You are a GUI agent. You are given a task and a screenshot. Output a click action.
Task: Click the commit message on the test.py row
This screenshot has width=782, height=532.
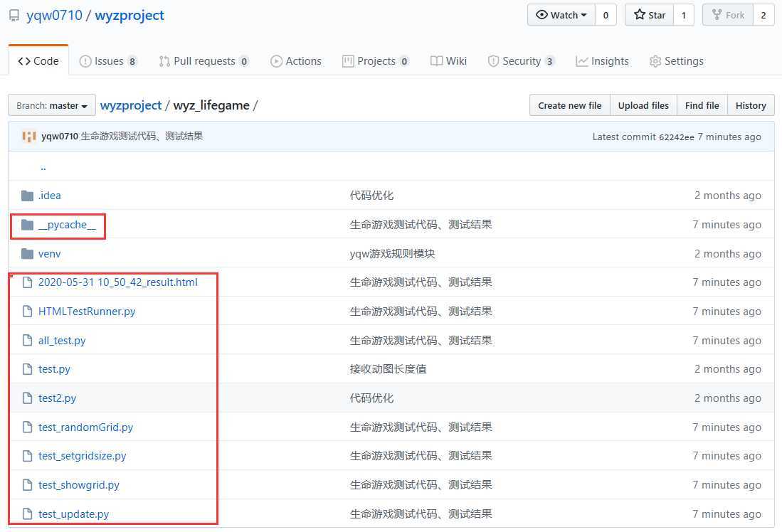[x=388, y=369]
